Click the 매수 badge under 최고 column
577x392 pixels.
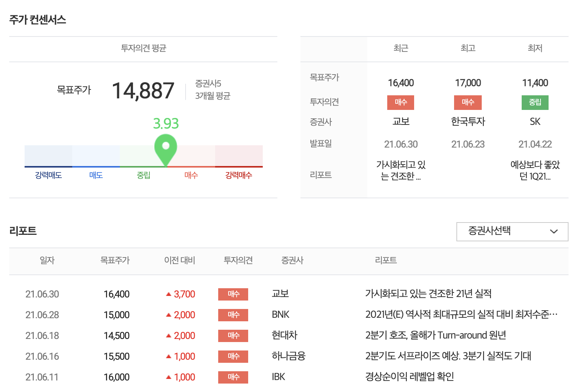(468, 102)
